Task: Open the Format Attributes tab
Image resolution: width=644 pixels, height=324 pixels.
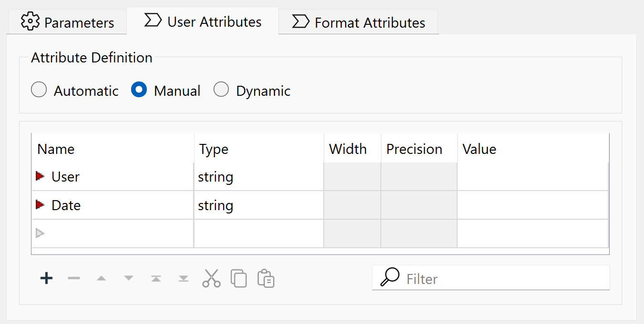Action: pos(358,21)
